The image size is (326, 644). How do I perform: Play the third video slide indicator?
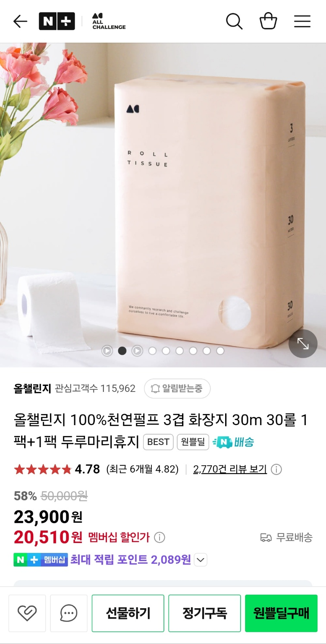point(137,350)
